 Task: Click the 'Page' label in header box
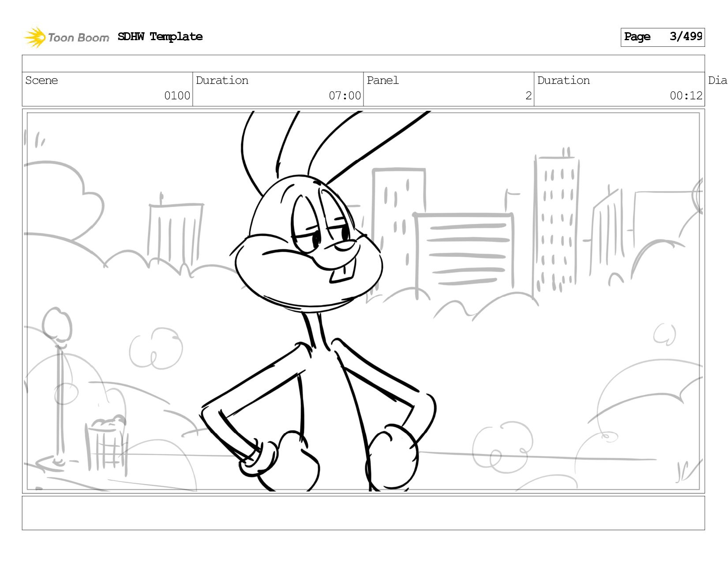coord(637,37)
